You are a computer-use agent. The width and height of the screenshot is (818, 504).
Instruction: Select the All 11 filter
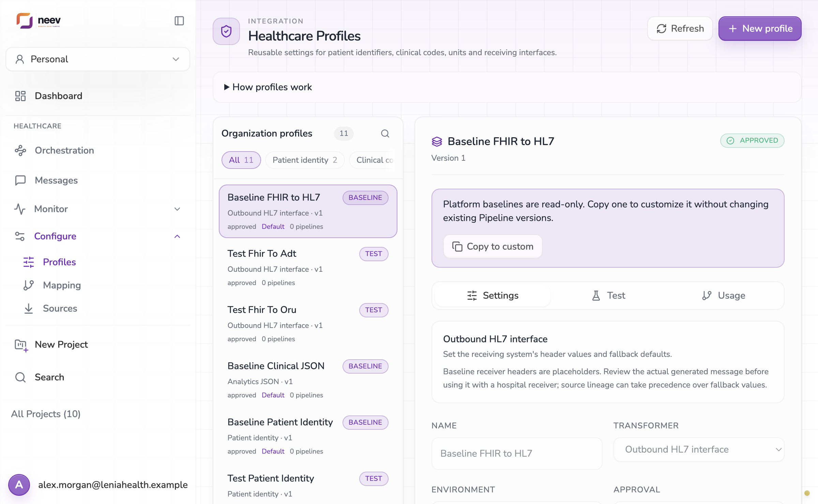click(x=241, y=160)
